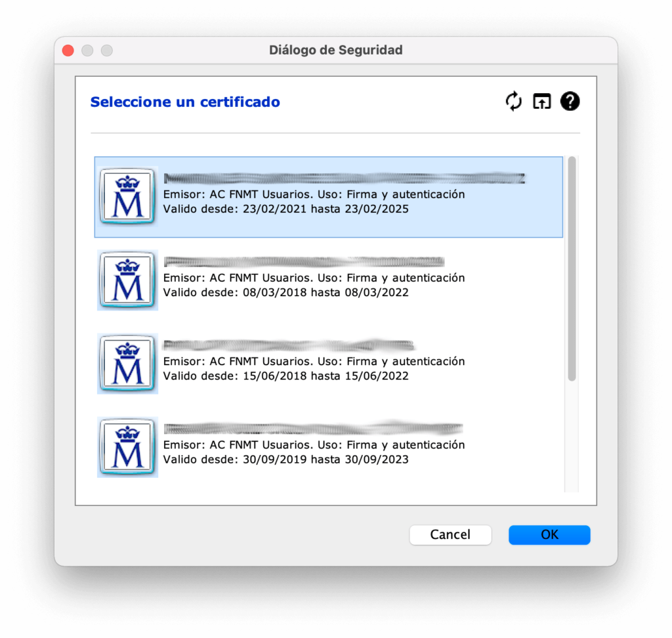
Task: Select certificate valid from 08/03/2018
Action: coord(329,280)
